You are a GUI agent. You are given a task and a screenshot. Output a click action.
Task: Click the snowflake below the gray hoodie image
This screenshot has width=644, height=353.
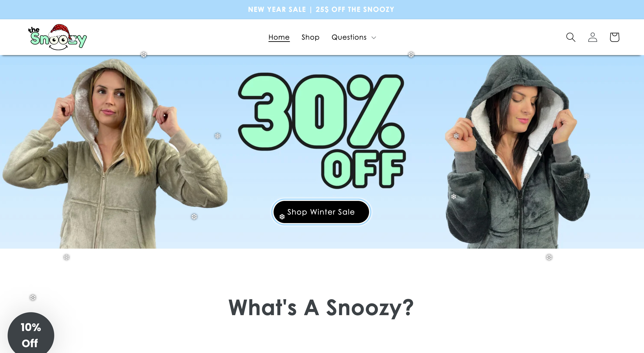pos(549,257)
